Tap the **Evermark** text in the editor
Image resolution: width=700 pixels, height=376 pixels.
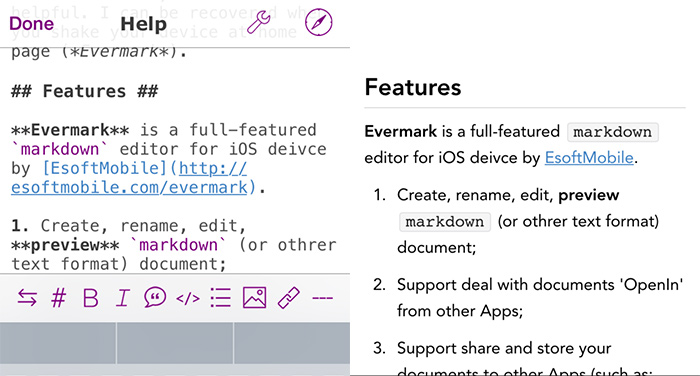pyautogui.click(x=70, y=130)
